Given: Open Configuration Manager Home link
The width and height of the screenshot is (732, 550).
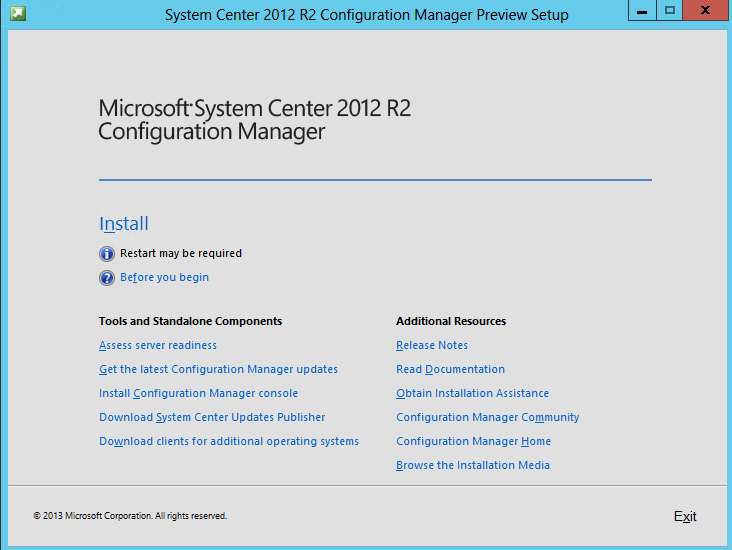Looking at the screenshot, I should 473,441.
